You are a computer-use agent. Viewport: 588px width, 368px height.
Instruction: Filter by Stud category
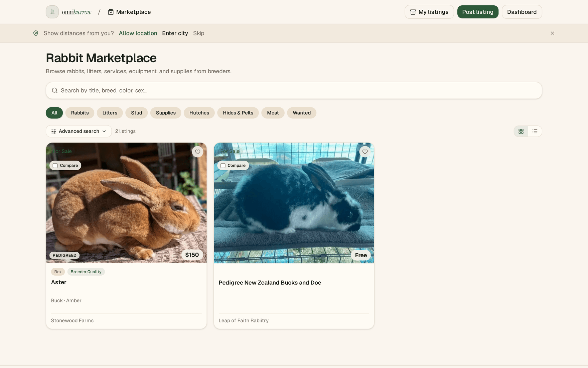click(x=137, y=113)
